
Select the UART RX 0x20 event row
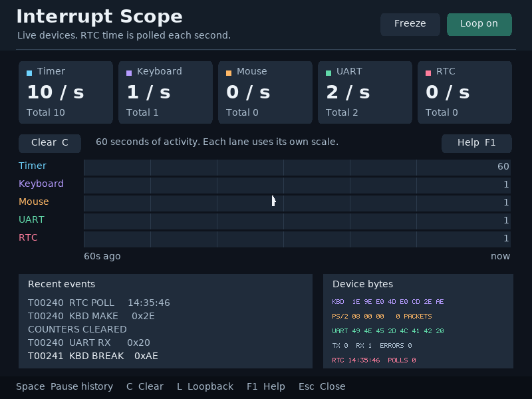[x=89, y=342]
